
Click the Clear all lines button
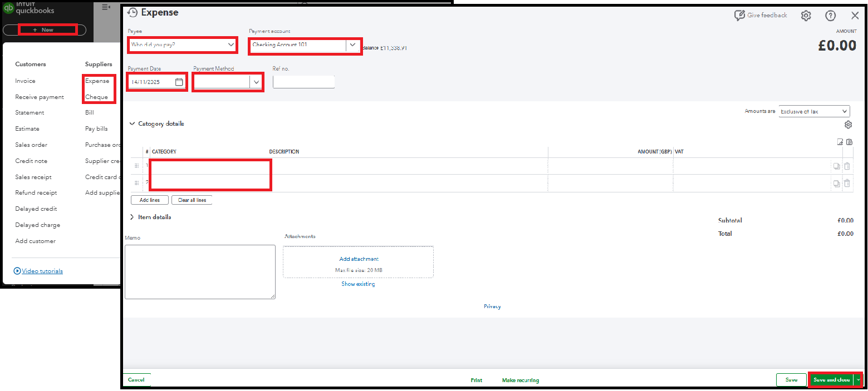tap(192, 200)
